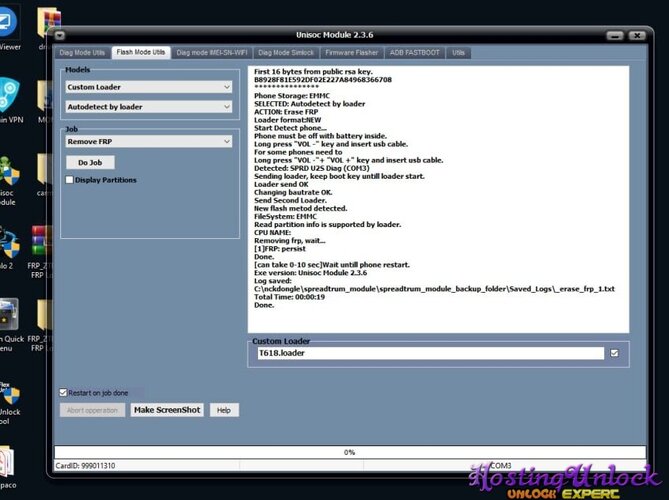Open the Unisoc module desktop shortcut
Image resolution: width=669 pixels, height=500 pixels.
[x=10, y=171]
